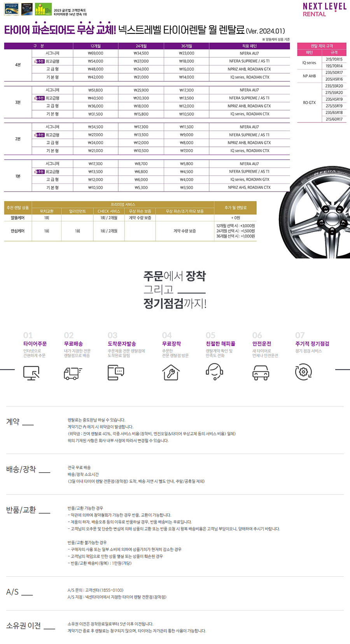Click the 렌탈 제외 규격 pink header
This screenshot has height=644, width=350.
322,46
